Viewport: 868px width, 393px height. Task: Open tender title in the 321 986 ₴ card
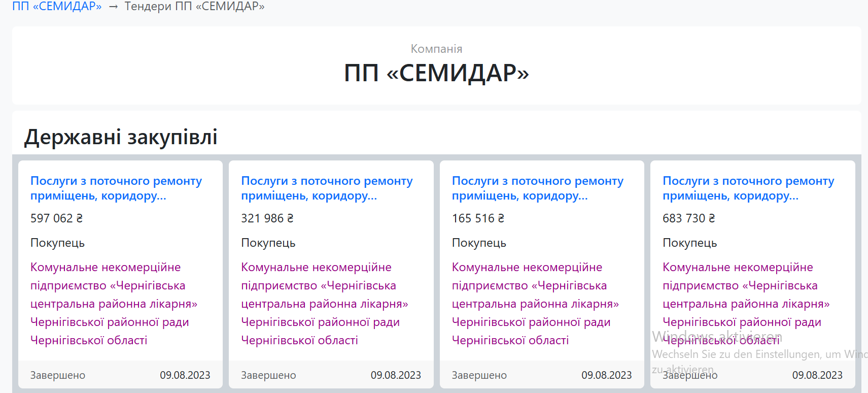coord(326,188)
